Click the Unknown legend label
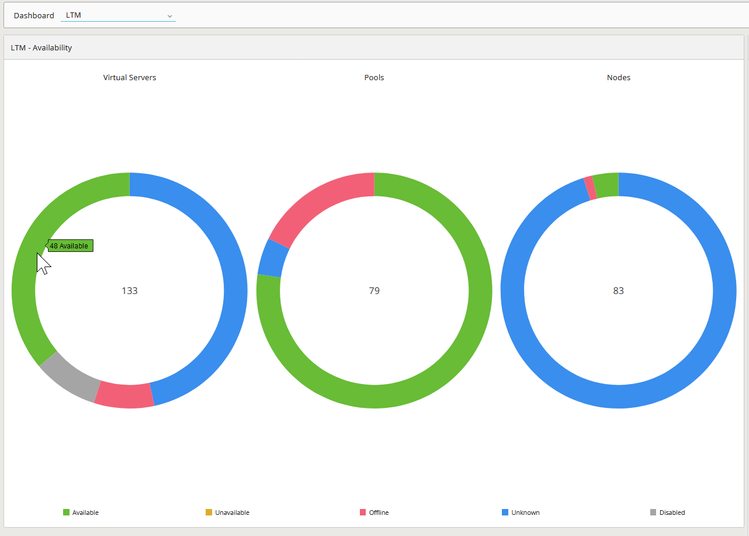This screenshot has height=536, width=749. [525, 512]
